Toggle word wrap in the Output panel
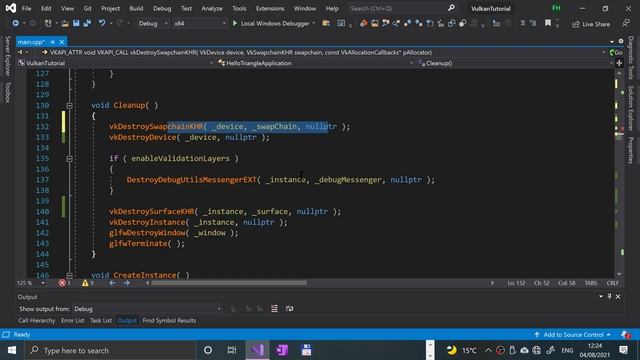 (289, 309)
